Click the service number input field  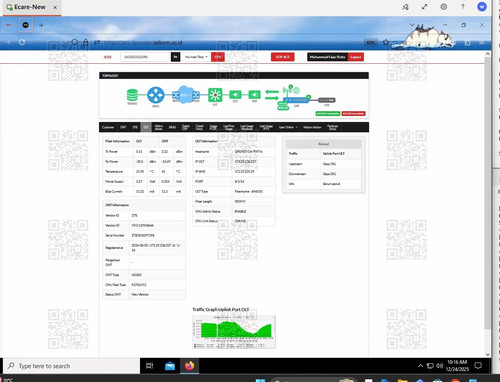point(146,57)
